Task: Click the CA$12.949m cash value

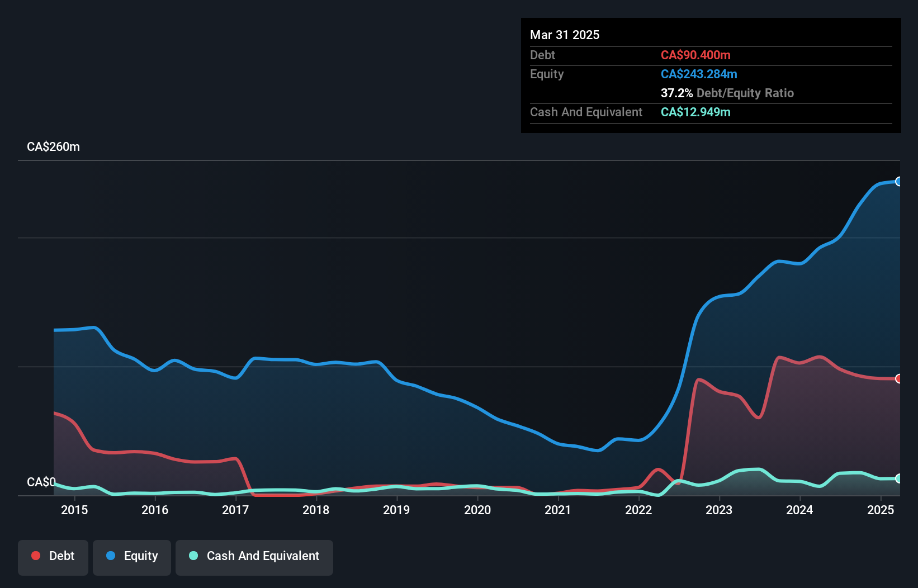Action: (695, 112)
